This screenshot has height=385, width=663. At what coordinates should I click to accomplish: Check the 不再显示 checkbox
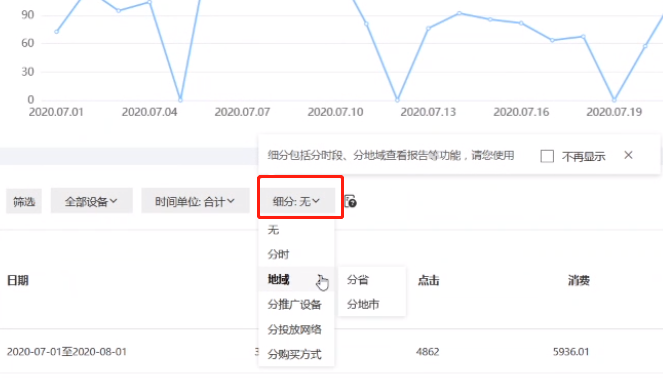[547, 156]
